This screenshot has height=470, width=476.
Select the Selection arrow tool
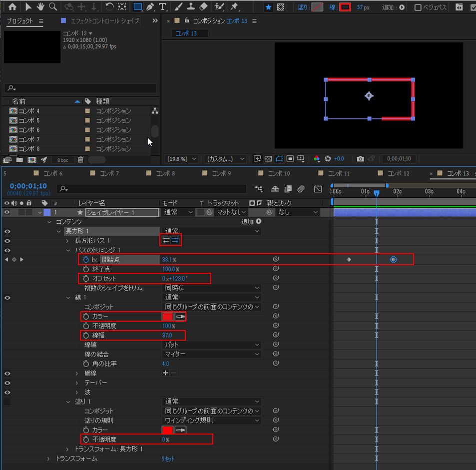tap(28, 6)
